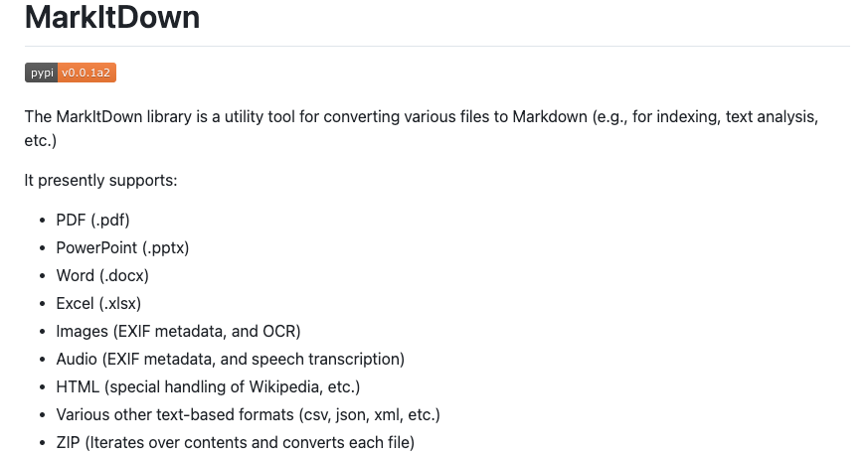This screenshot has height=455, width=868.
Task: Click the word 'Markdown' in the description
Action: pos(550,116)
